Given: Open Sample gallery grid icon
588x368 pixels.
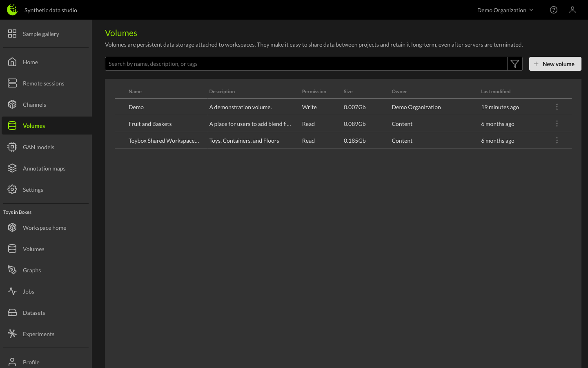Looking at the screenshot, I should [12, 34].
